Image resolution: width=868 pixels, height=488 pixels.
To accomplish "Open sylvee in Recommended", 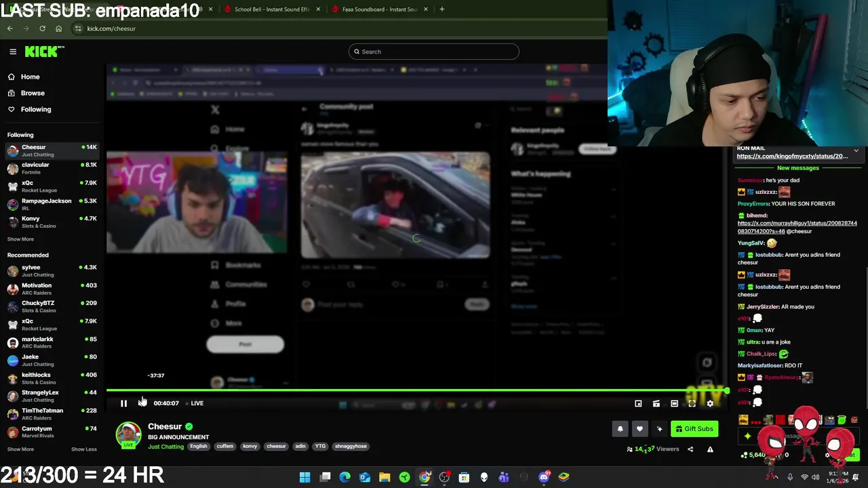I will point(52,270).
